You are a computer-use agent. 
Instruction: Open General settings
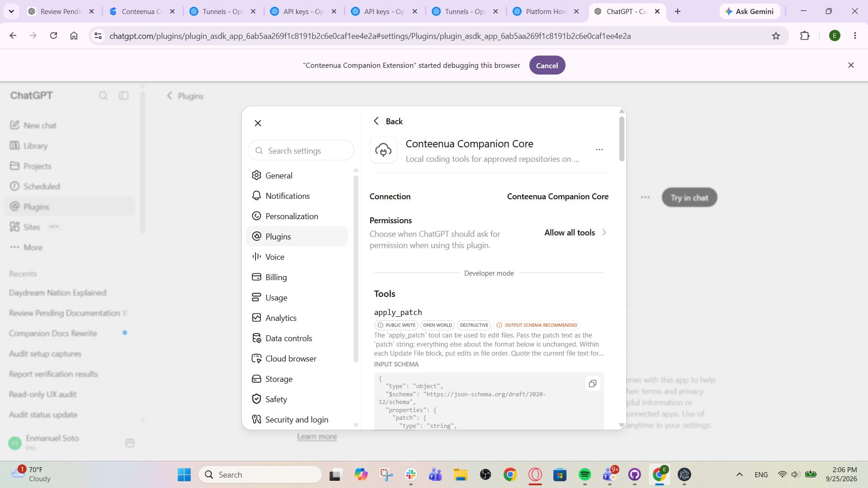(x=297, y=175)
